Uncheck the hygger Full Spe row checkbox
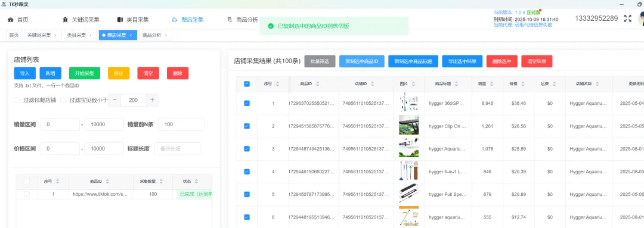Viewport: 644px width, 228px height. [247, 195]
